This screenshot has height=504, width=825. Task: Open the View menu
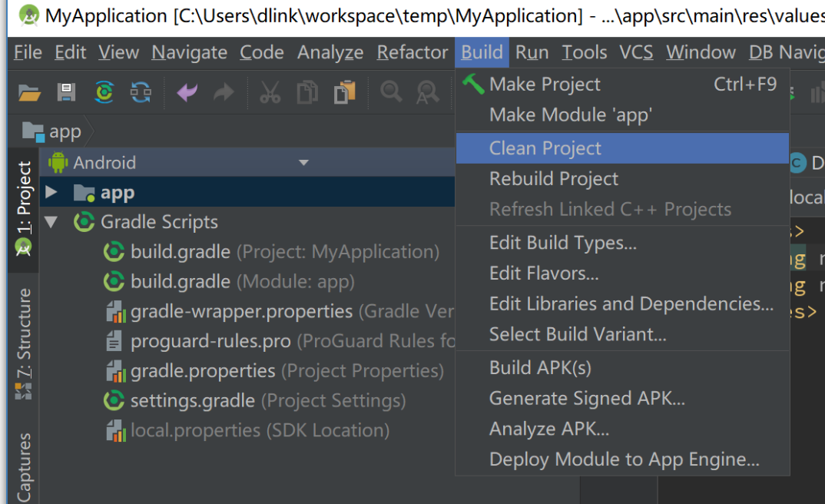118,52
